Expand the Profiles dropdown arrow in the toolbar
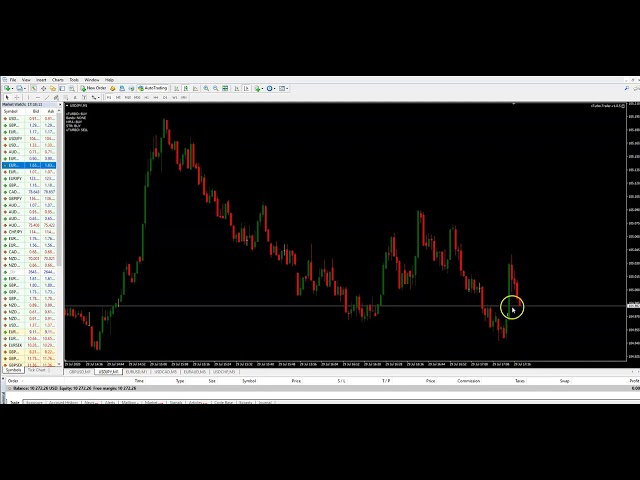This screenshot has height=480, width=640. (x=23, y=88)
